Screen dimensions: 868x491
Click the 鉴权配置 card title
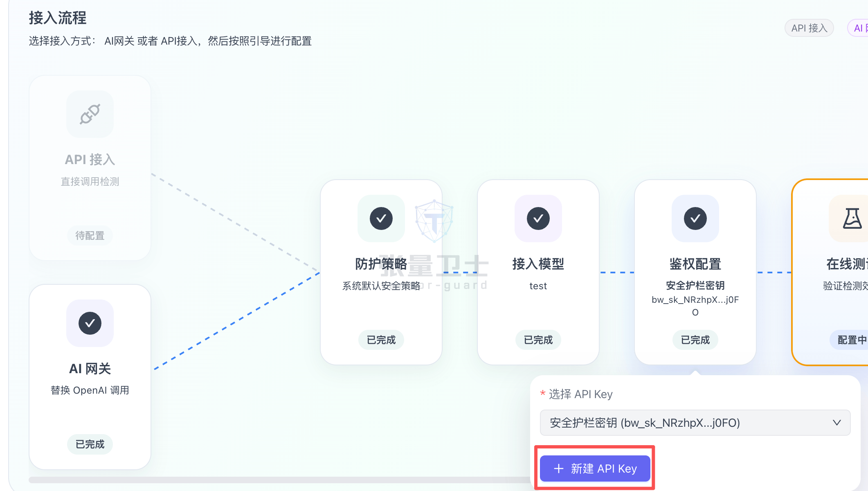point(695,264)
